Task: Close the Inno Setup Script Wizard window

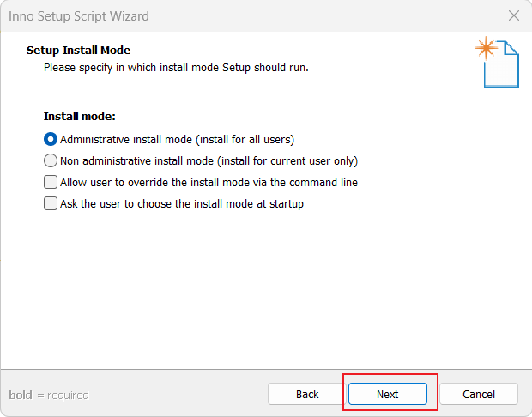Action: (x=514, y=15)
